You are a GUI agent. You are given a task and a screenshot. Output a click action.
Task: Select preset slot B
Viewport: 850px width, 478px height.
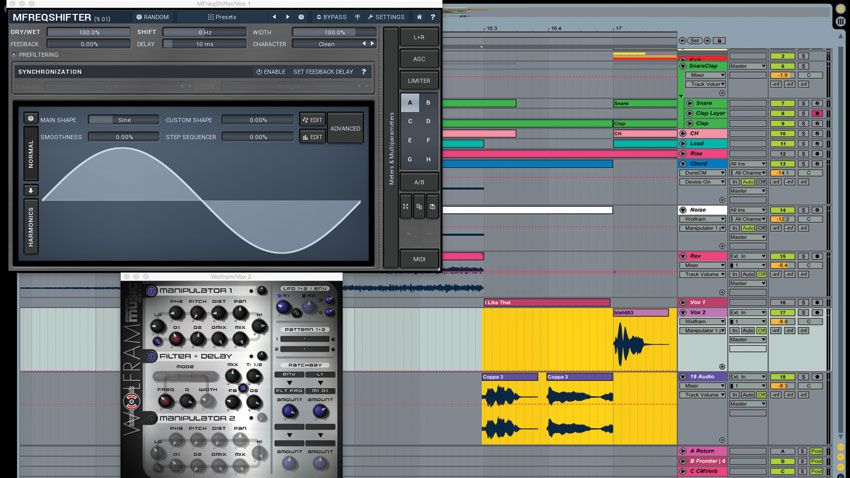coord(428,102)
